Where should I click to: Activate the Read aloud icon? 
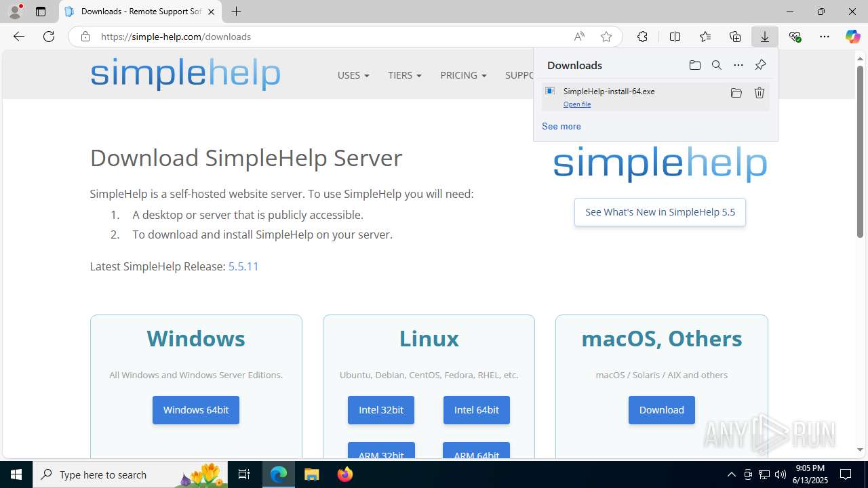click(579, 37)
